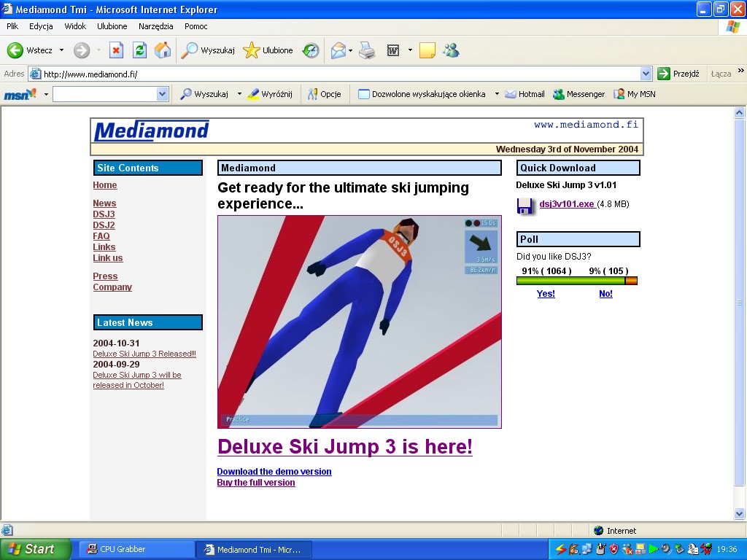The image size is (747, 560).
Task: Open the Wyszukaj search toolbar button
Action: 208,50
